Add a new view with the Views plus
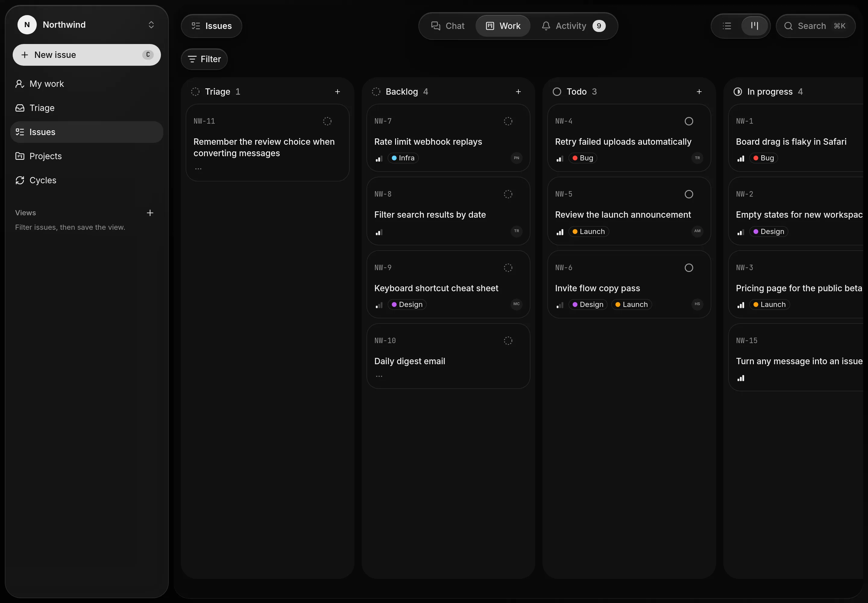The image size is (868, 603). tap(150, 213)
